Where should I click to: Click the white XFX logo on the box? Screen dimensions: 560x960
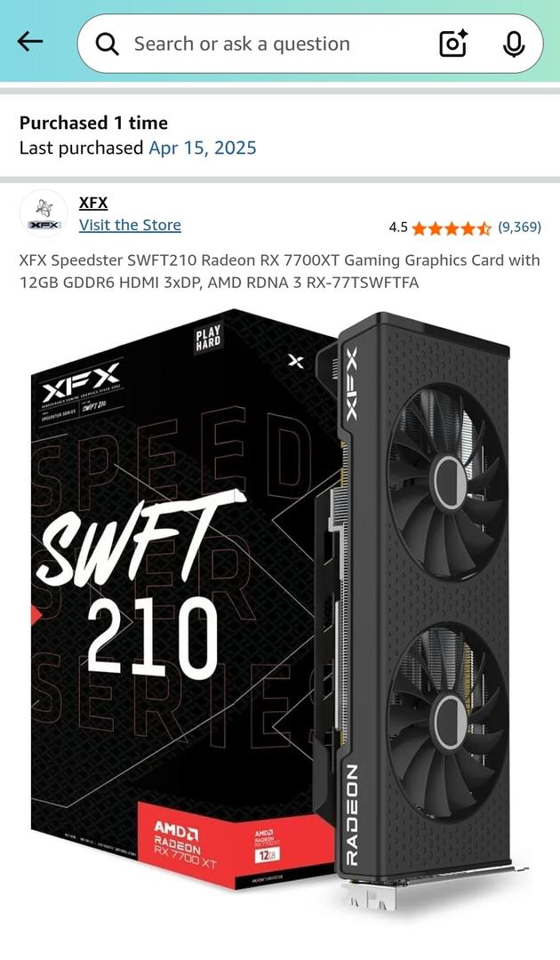tap(80, 382)
